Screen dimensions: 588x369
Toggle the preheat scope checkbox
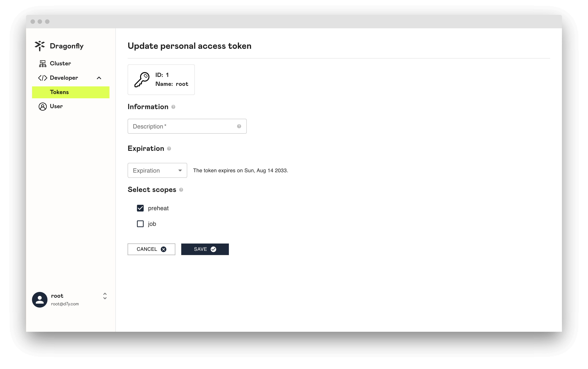(x=140, y=208)
